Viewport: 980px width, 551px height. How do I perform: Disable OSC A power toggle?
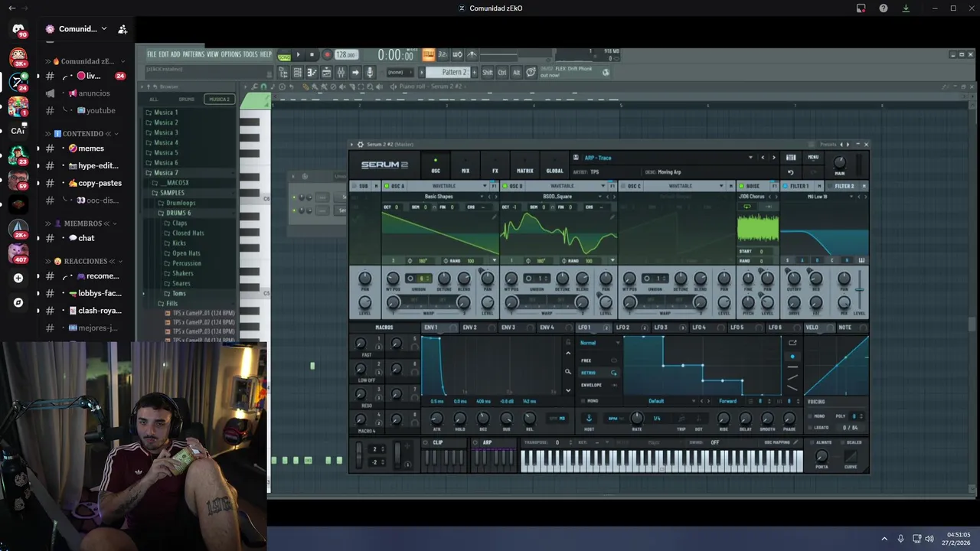[x=387, y=186]
